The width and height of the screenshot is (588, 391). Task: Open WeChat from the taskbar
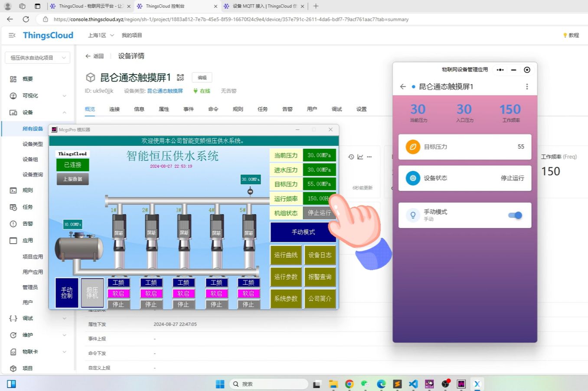click(365, 384)
